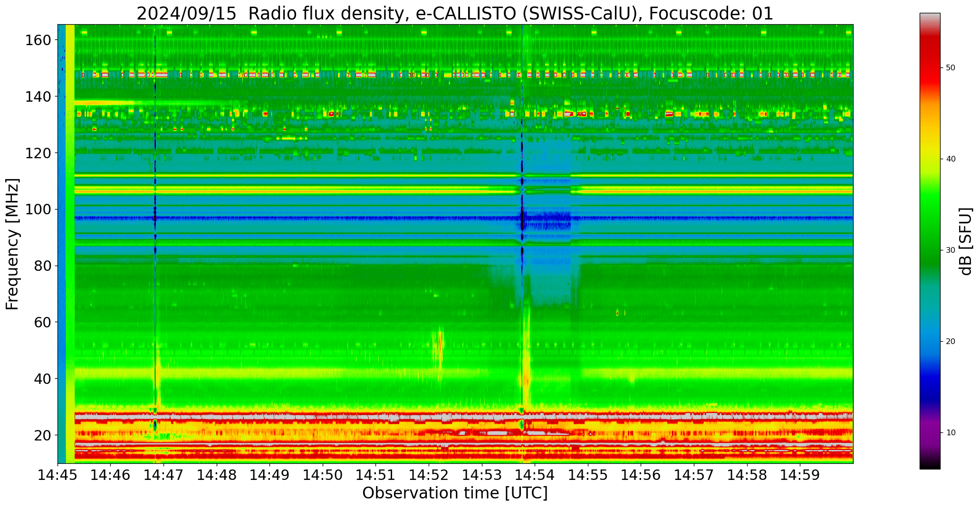
Task: Click the colorbar 40 tick label
Action: (951, 159)
